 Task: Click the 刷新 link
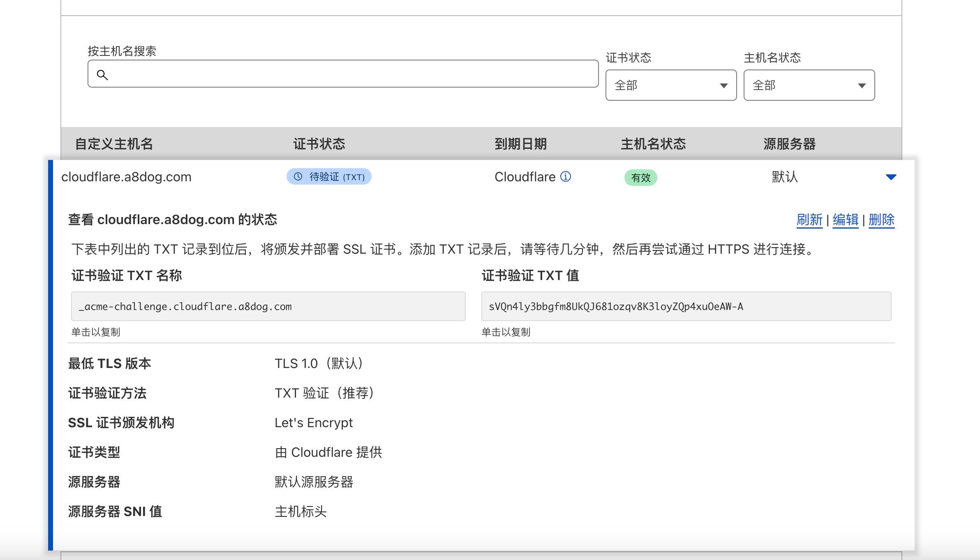click(x=809, y=220)
